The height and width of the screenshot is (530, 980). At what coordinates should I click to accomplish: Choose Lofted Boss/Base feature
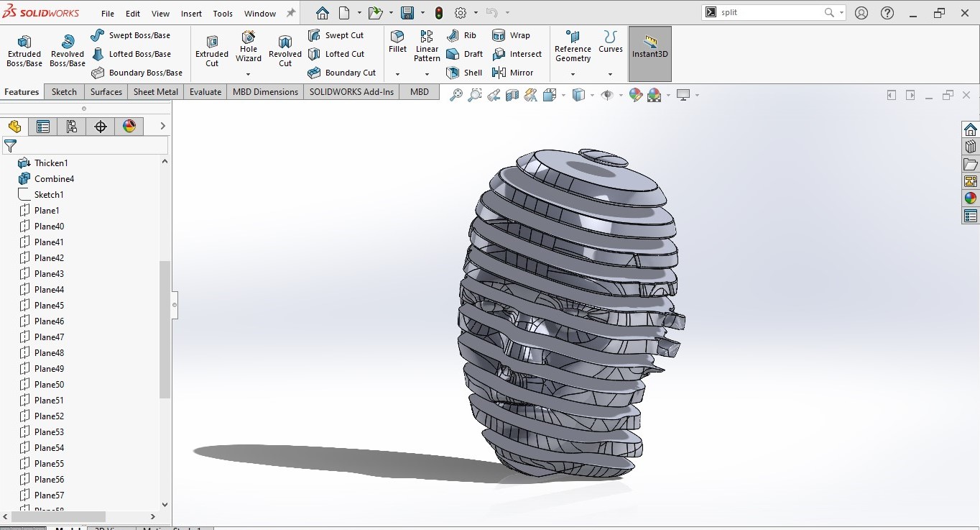(131, 54)
